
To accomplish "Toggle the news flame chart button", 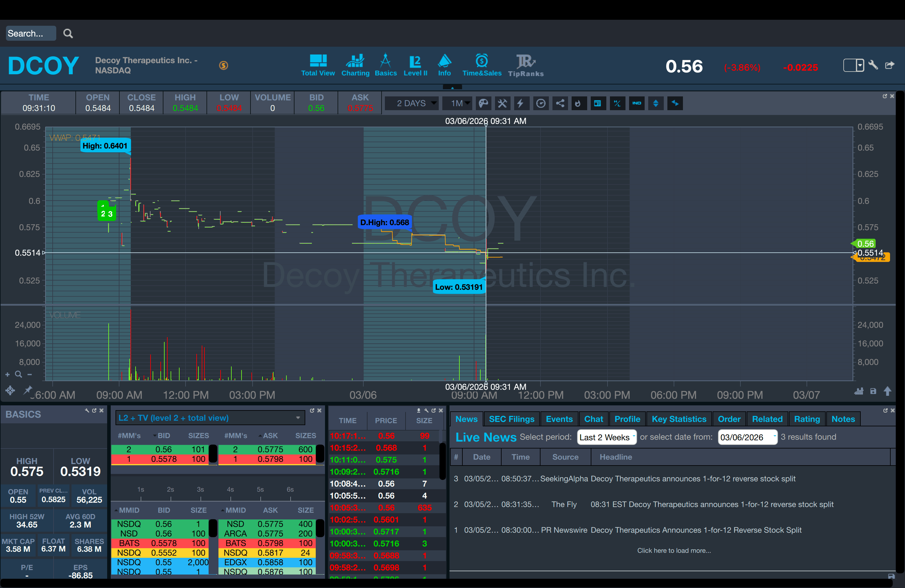I will tap(578, 104).
